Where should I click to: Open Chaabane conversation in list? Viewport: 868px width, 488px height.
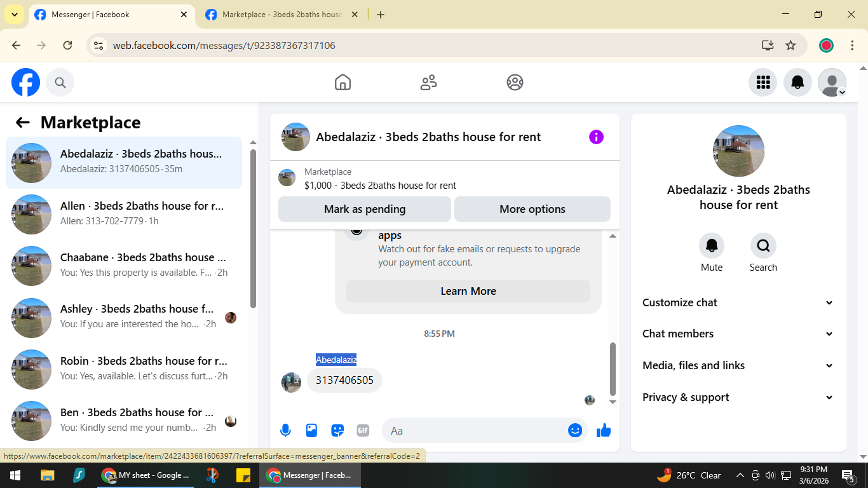(x=124, y=266)
